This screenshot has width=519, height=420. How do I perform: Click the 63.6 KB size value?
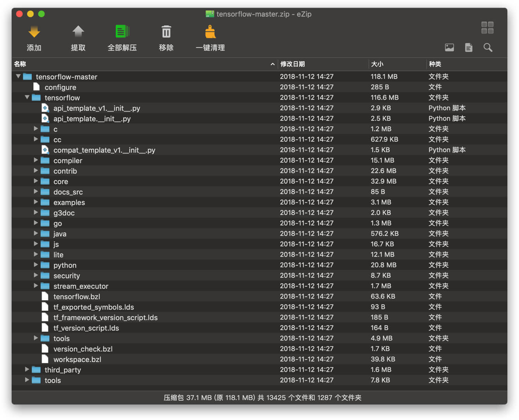383,296
